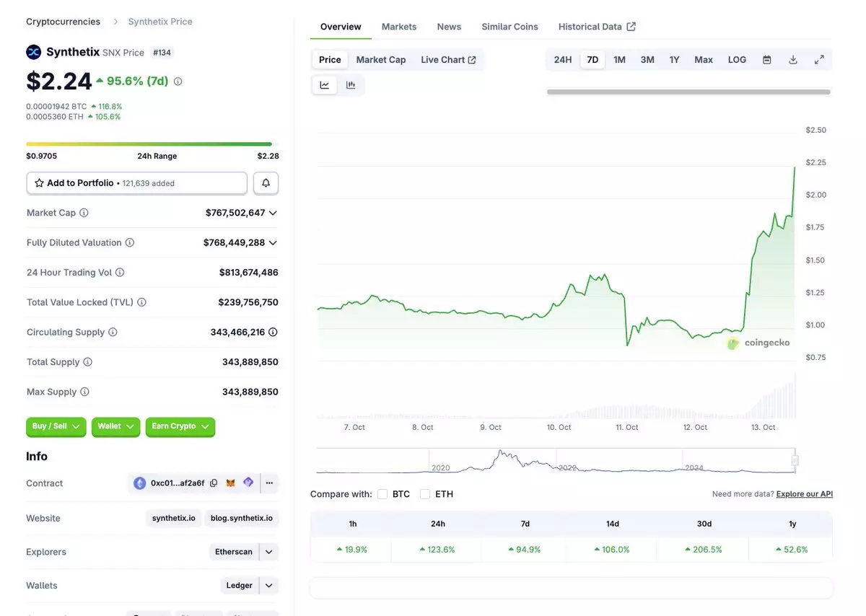
Task: Expand chart to fullscreen
Action: point(819,60)
